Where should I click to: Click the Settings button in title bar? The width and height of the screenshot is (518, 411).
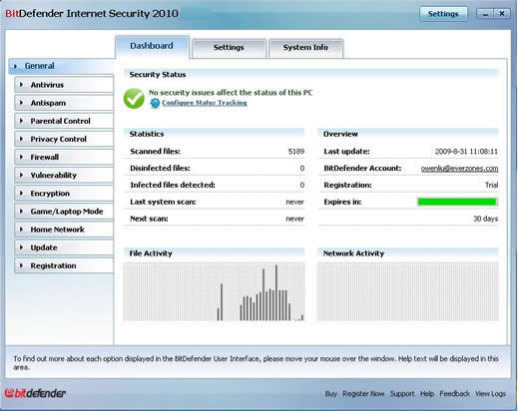click(443, 14)
